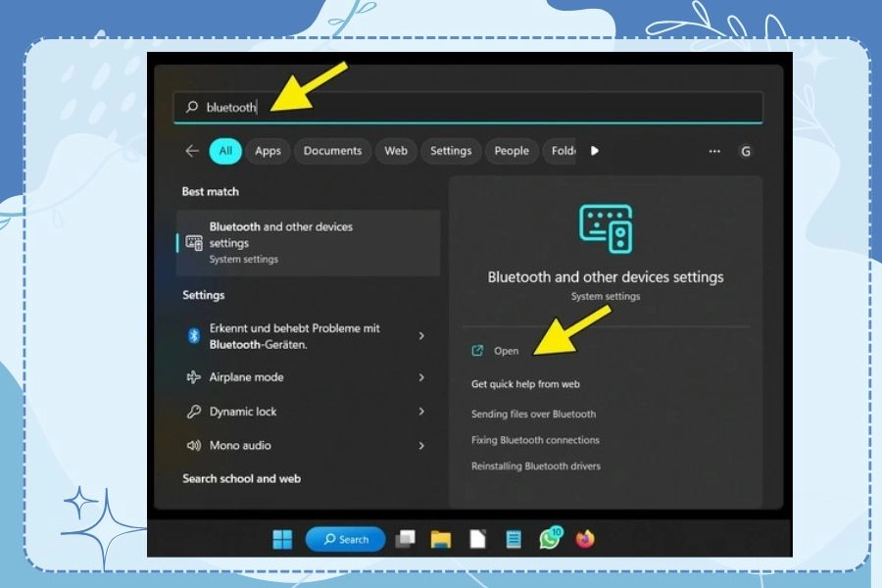The width and height of the screenshot is (882, 588).
Task: Click the external-link icon next to Open
Action: [477, 351]
